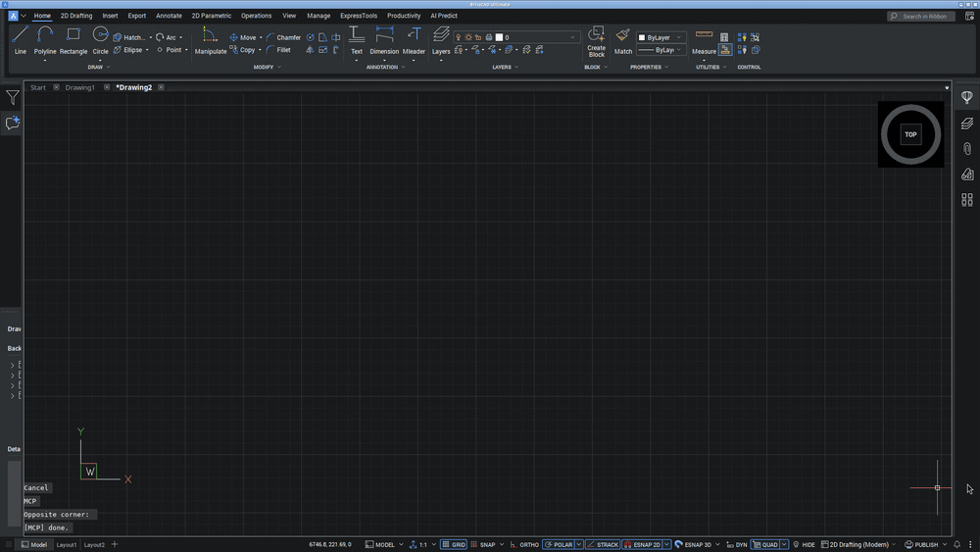
Task: Open the filter funnel icon in left sidebar
Action: [x=13, y=97]
